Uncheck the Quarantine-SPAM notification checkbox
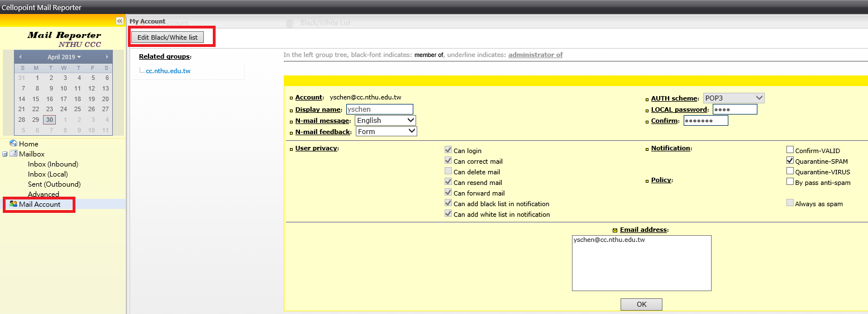 pyautogui.click(x=790, y=161)
